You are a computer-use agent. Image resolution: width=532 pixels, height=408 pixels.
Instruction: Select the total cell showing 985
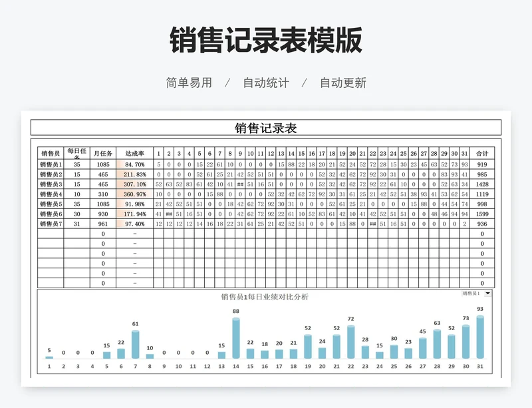tap(482, 174)
